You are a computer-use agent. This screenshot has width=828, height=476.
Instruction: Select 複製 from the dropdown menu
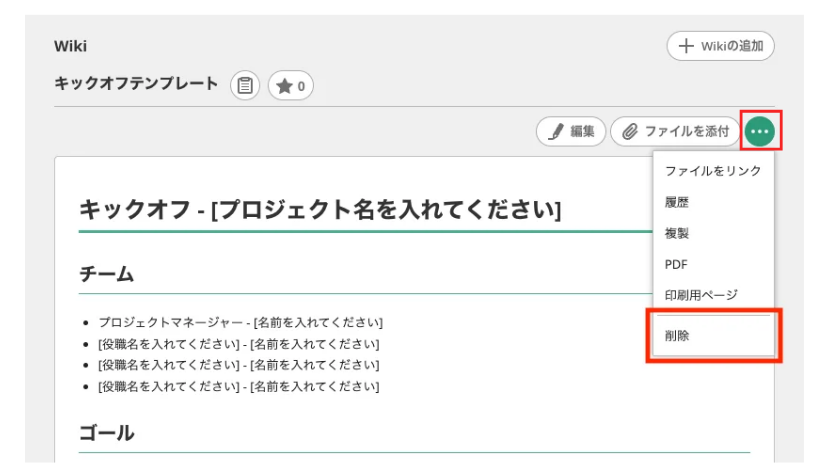pyautogui.click(x=713, y=233)
